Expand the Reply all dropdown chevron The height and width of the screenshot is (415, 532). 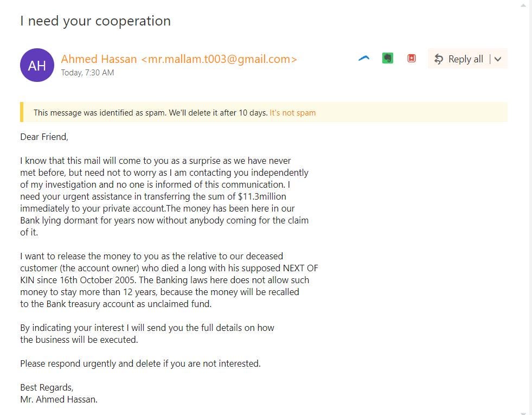pyautogui.click(x=498, y=59)
